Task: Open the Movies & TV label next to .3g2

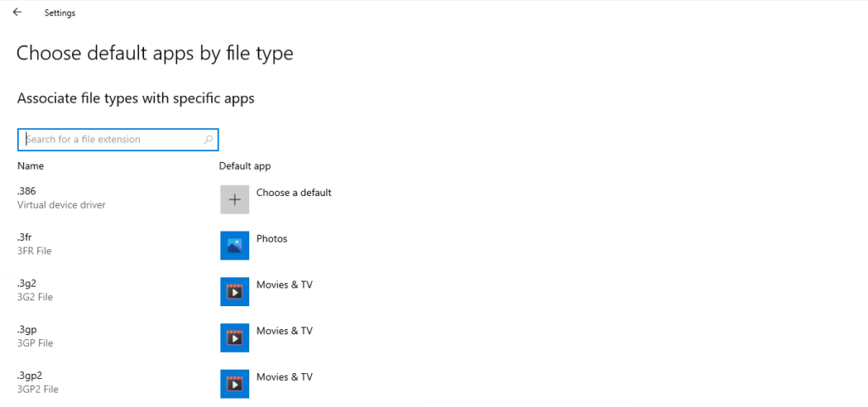Action: [x=284, y=284]
